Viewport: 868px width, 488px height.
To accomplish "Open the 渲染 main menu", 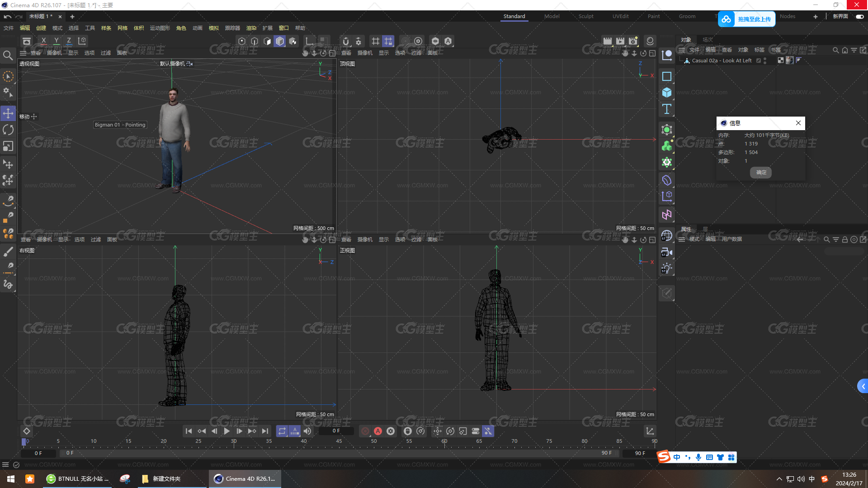I will click(x=251, y=28).
